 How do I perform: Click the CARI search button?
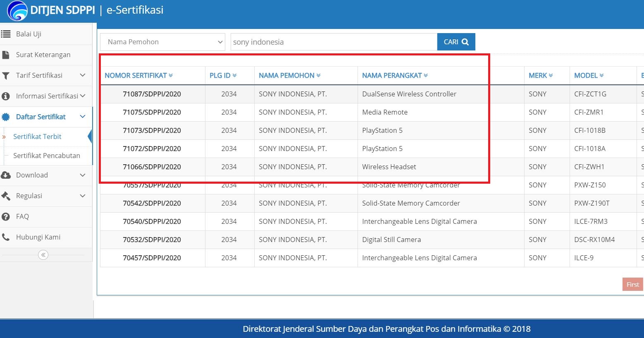(x=456, y=42)
